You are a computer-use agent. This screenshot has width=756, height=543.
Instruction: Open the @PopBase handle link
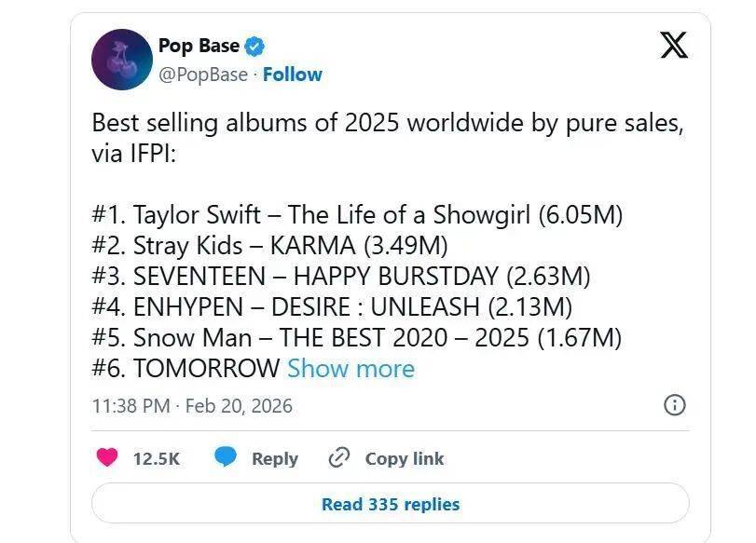pyautogui.click(x=203, y=75)
